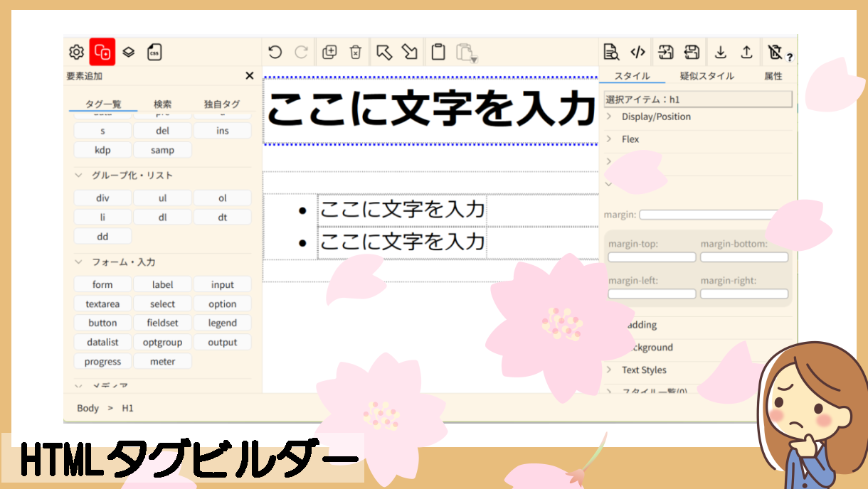
Task: Open settings with the gear icon
Action: [x=76, y=52]
